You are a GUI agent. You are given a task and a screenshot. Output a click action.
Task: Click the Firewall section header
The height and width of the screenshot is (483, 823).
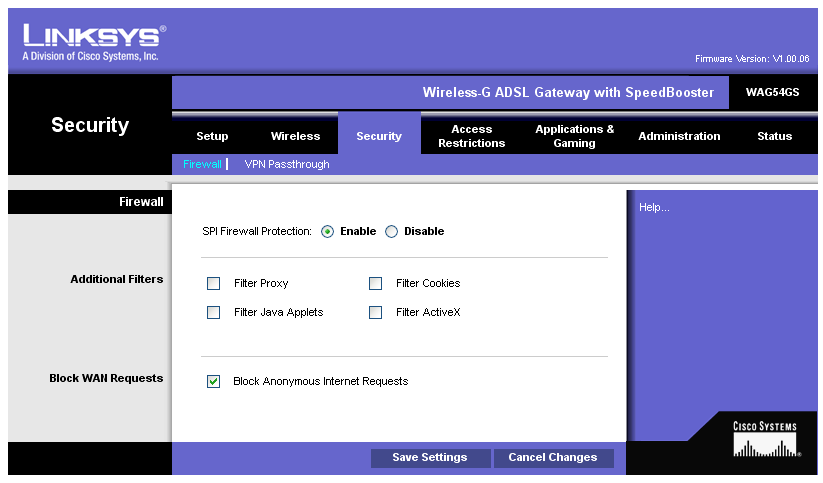(90, 202)
